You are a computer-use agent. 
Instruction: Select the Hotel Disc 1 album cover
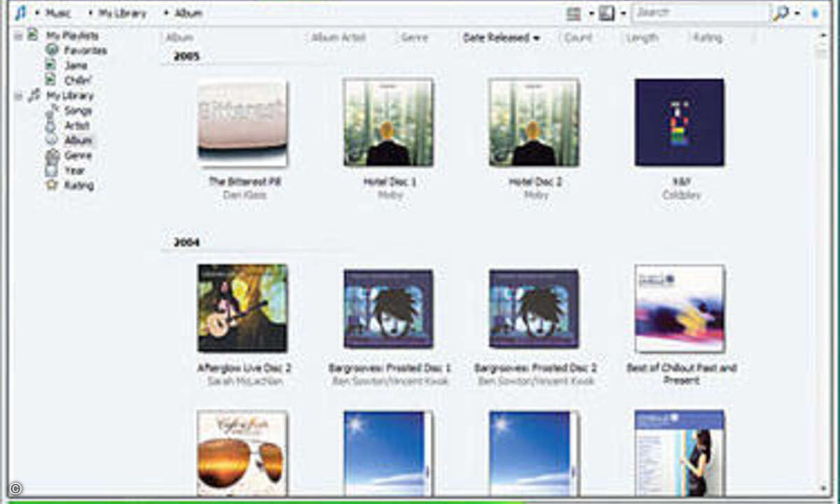388,122
